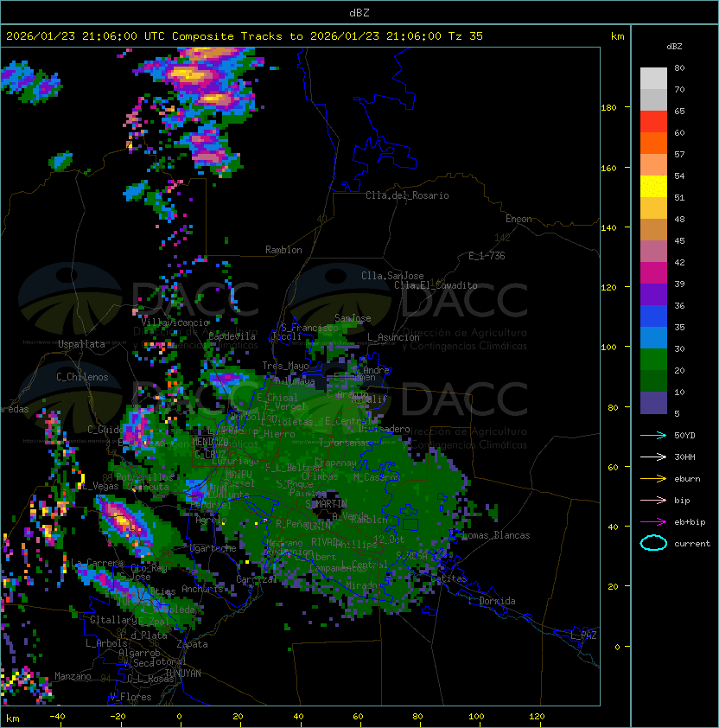The width and height of the screenshot is (719, 728).
Task: Click the 'eburn' legend label
Action: pos(687,479)
